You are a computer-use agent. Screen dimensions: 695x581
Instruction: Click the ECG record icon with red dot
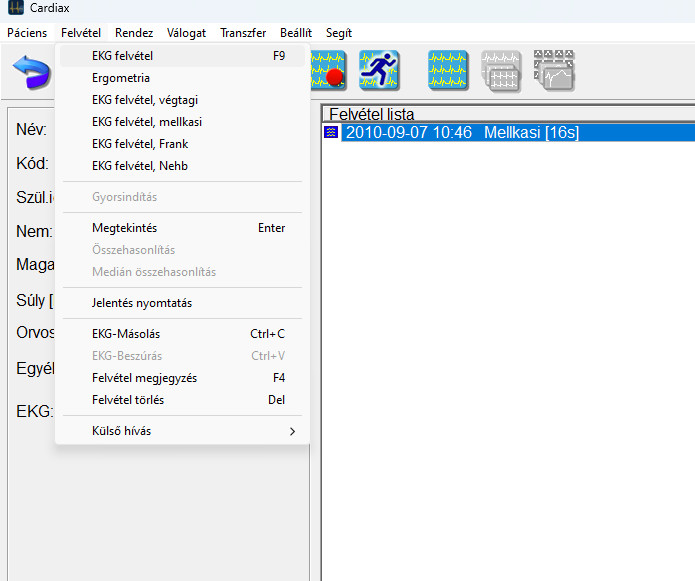pyautogui.click(x=328, y=71)
